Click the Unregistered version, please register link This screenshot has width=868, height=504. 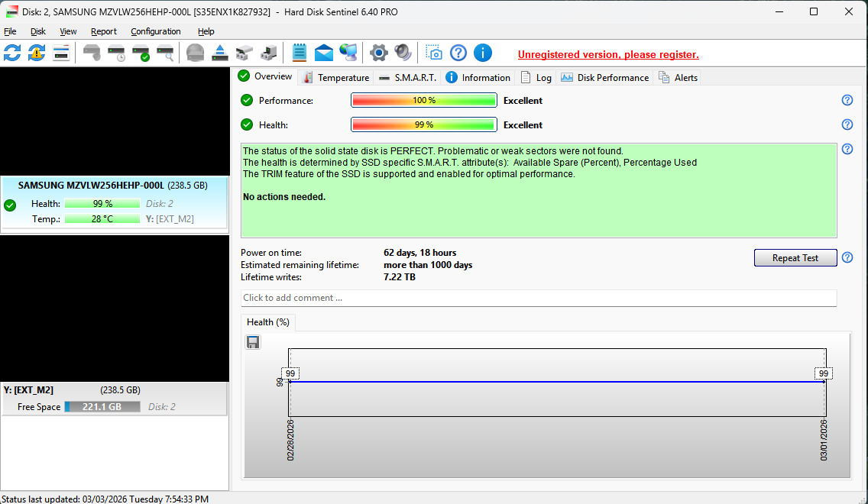(x=607, y=55)
